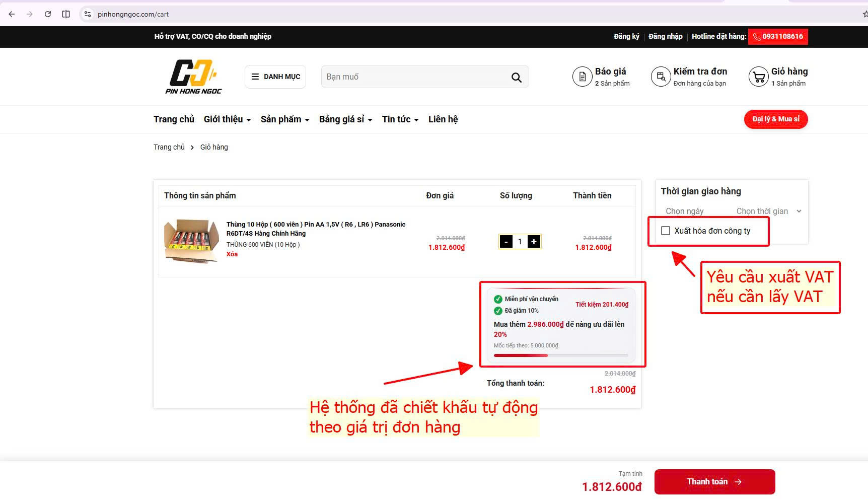The height and width of the screenshot is (501, 868).
Task: Click the browser forward arrow
Action: (x=30, y=14)
